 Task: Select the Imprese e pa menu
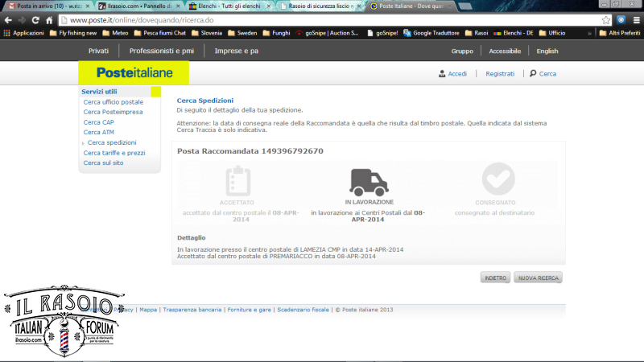click(237, 51)
